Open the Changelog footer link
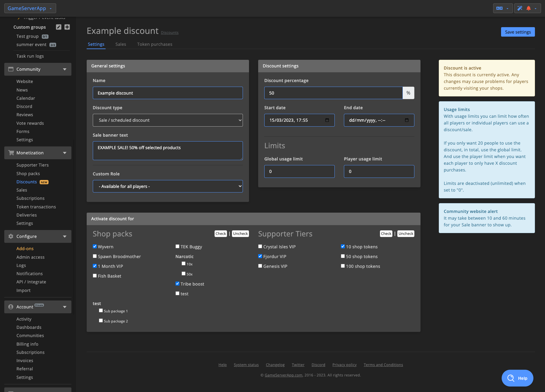 coord(275,365)
